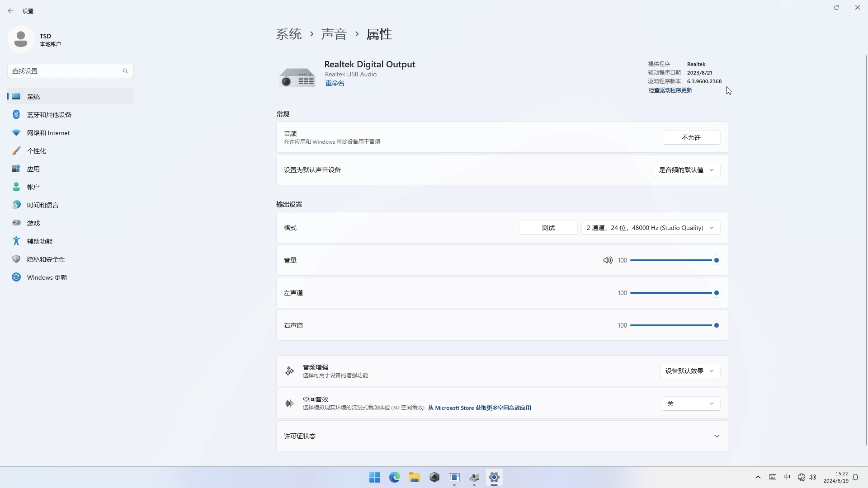Open the notification bell in the tray
The height and width of the screenshot is (488, 868).
coord(855,477)
